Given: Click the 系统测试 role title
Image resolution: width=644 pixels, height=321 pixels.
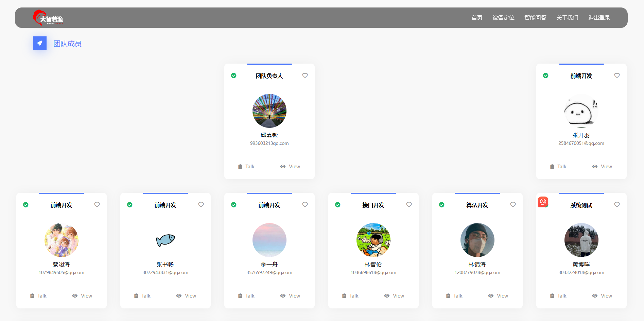Looking at the screenshot, I should click(581, 205).
